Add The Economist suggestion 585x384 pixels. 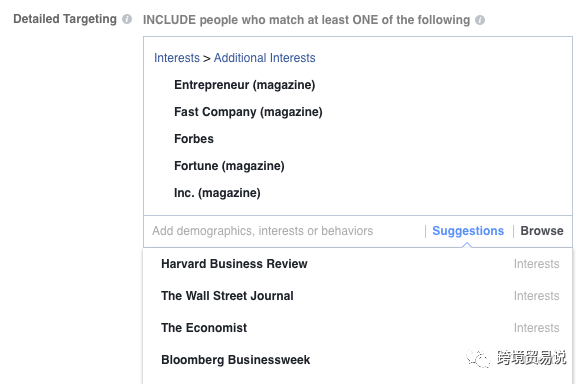tap(357, 328)
